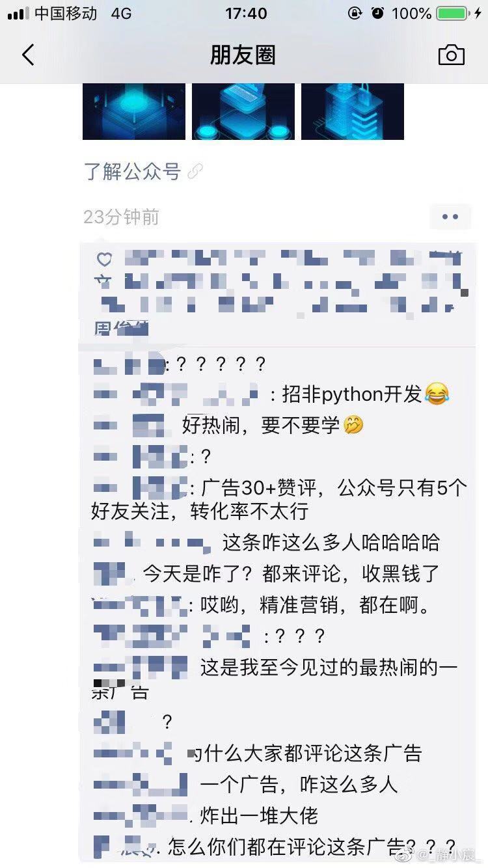Viewport: 488px width, 868px height.
Task: Tap the alarm clock status icon
Action: pyautogui.click(x=377, y=13)
